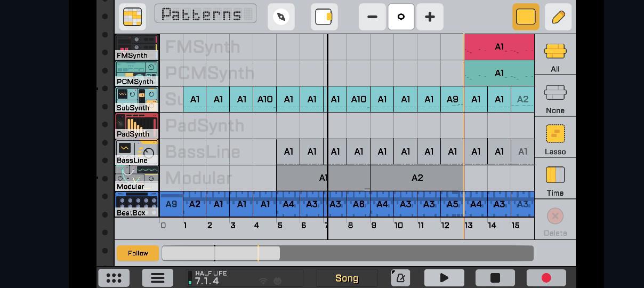Open the hamburger menu button
The width and height of the screenshot is (644, 288).
click(x=157, y=278)
